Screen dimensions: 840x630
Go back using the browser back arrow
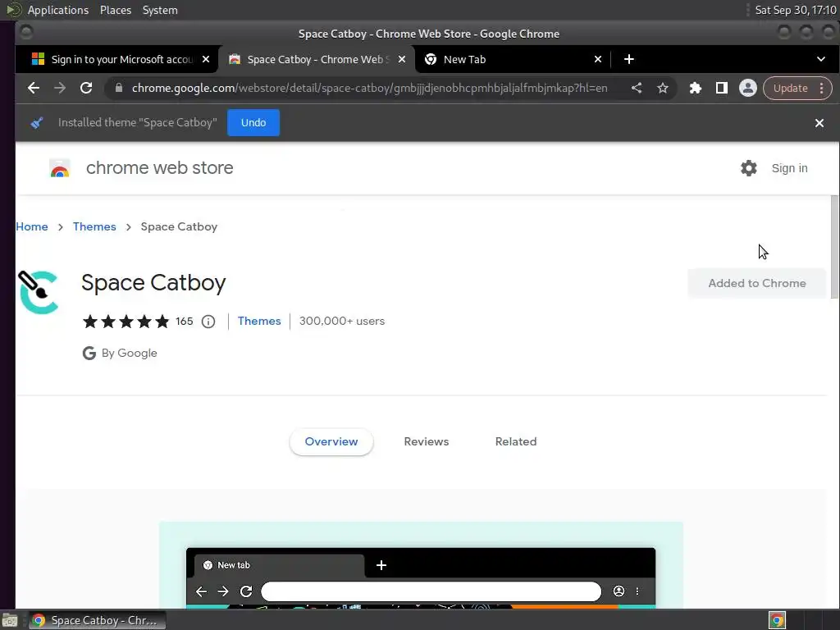point(33,88)
